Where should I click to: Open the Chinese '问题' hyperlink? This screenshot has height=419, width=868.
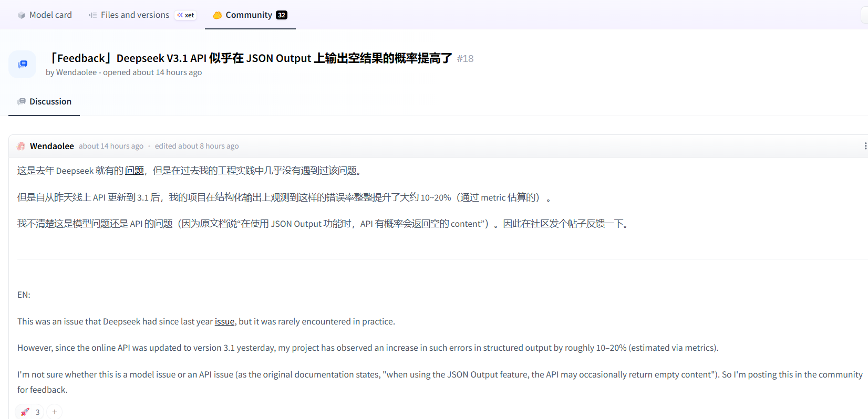[x=135, y=171]
